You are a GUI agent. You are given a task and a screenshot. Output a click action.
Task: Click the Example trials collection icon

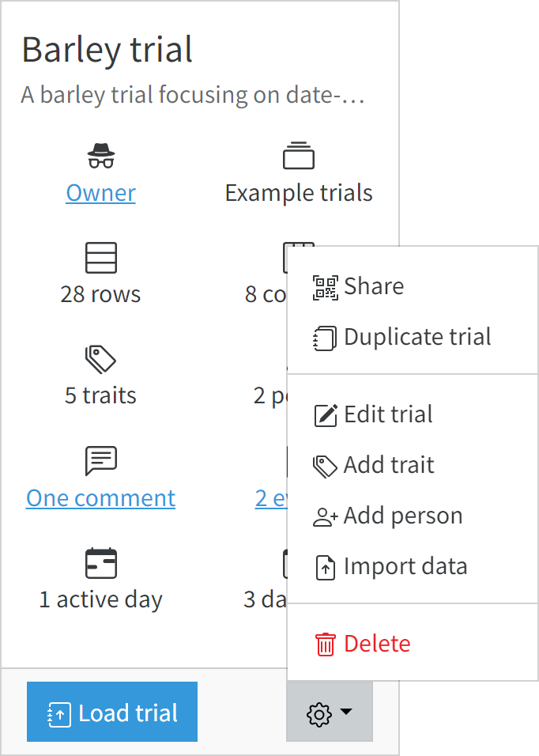tap(299, 155)
